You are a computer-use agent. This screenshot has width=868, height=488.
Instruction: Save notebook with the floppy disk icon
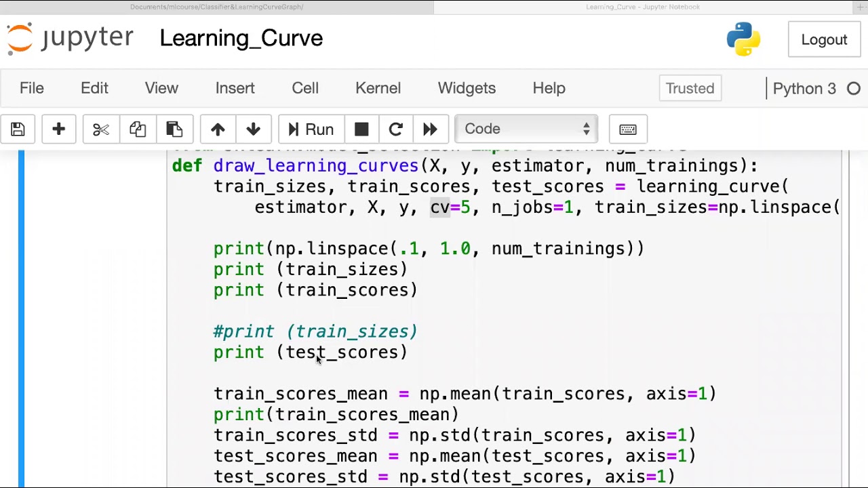pyautogui.click(x=18, y=129)
